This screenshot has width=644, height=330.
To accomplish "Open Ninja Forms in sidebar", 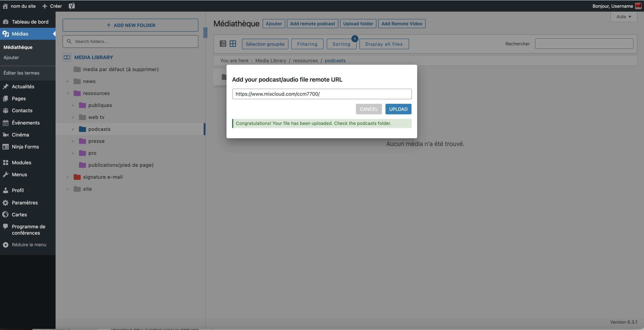I will [25, 147].
